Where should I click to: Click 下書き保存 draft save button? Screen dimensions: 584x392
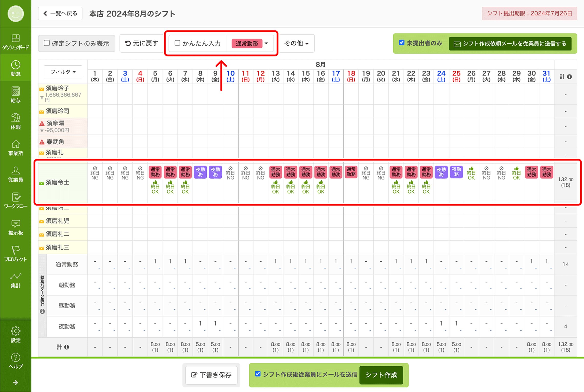(211, 375)
